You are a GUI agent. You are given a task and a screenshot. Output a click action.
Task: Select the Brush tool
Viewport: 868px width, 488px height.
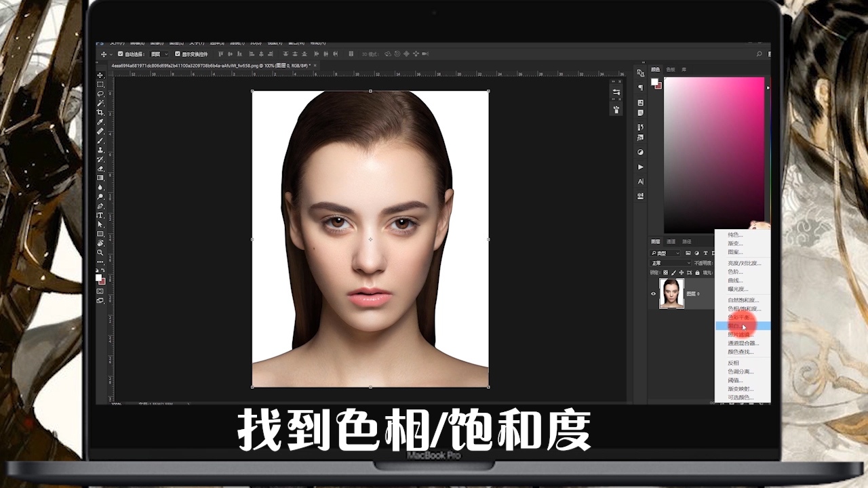[100, 140]
